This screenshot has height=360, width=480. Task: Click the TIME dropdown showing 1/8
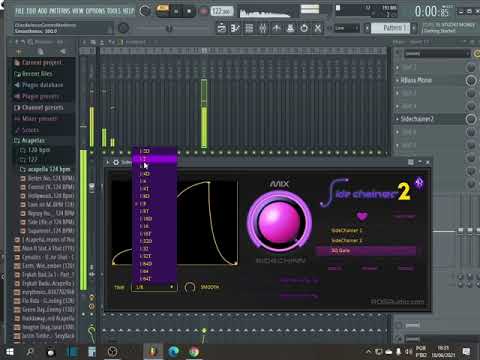[154, 287]
